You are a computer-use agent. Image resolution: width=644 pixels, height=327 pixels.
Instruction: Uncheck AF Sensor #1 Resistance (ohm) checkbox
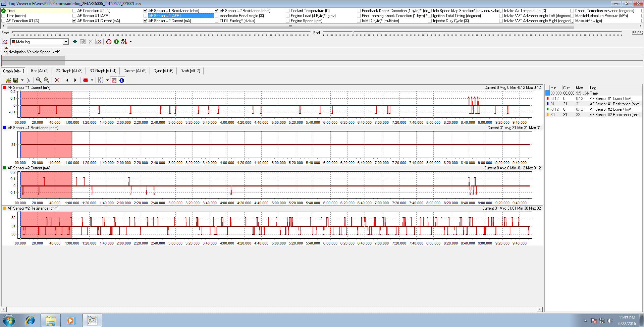click(x=146, y=11)
